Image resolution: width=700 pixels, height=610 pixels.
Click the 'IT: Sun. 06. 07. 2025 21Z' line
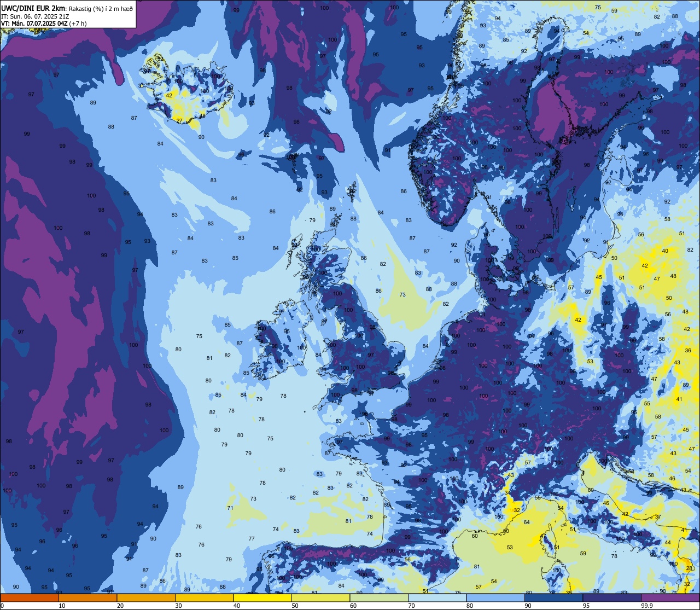coord(34,16)
